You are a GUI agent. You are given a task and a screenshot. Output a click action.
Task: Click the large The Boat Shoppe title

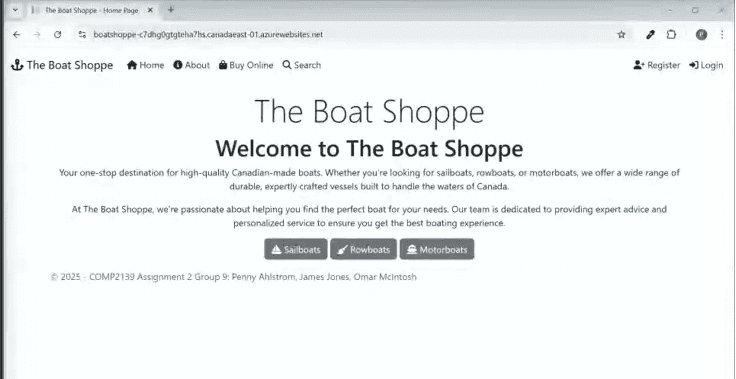click(369, 111)
